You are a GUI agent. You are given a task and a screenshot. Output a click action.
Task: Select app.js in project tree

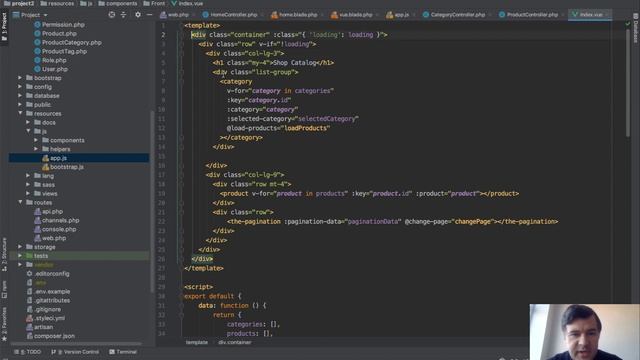click(55, 158)
